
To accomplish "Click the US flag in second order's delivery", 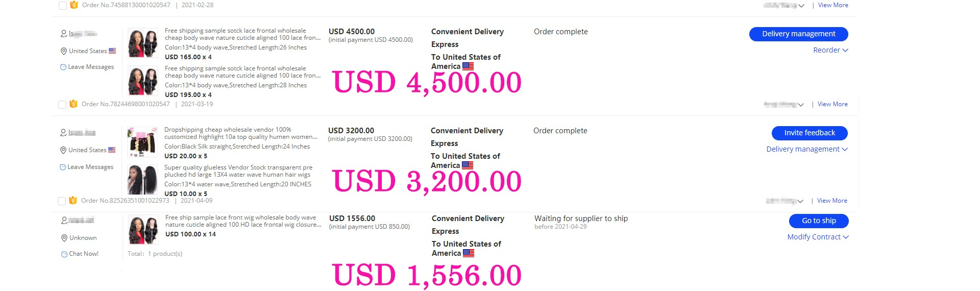I will click(x=468, y=165).
